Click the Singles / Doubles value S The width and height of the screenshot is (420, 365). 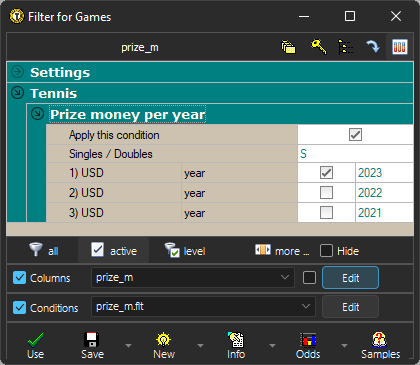355,154
